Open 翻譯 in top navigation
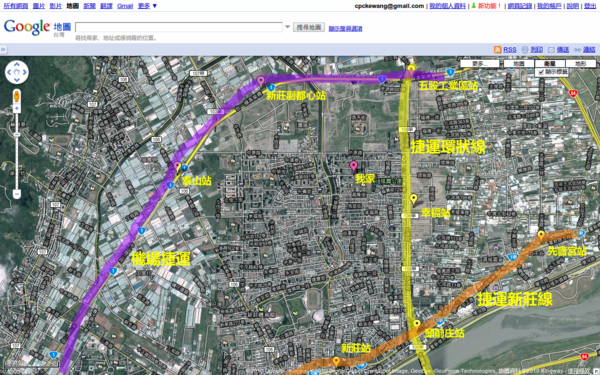The image size is (600, 375). coord(106,6)
